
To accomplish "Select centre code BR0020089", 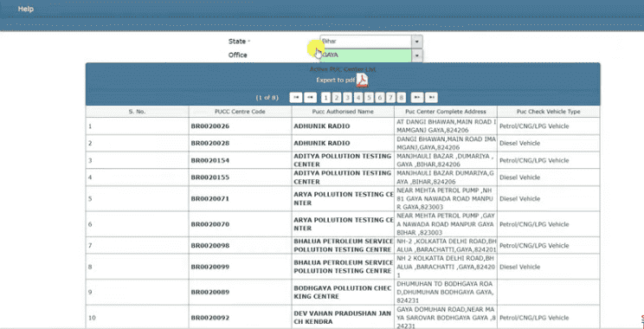I will pyautogui.click(x=210, y=293).
